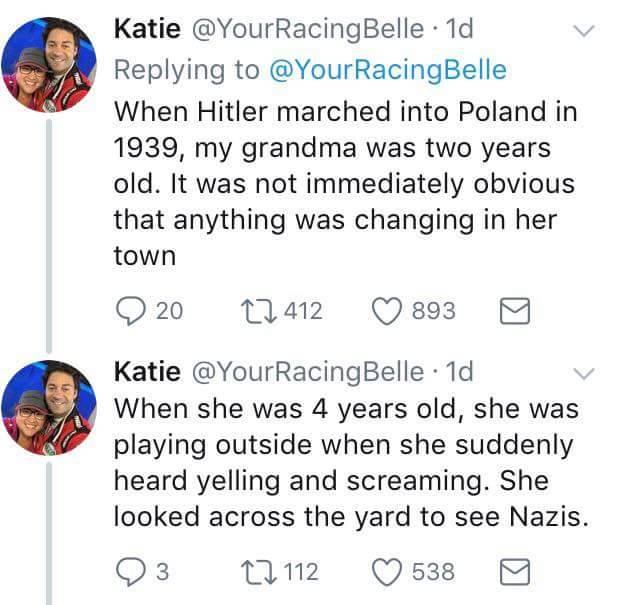Reply to the Hitler marched into Poland tweet
The image size is (617, 605).
[x=130, y=311]
